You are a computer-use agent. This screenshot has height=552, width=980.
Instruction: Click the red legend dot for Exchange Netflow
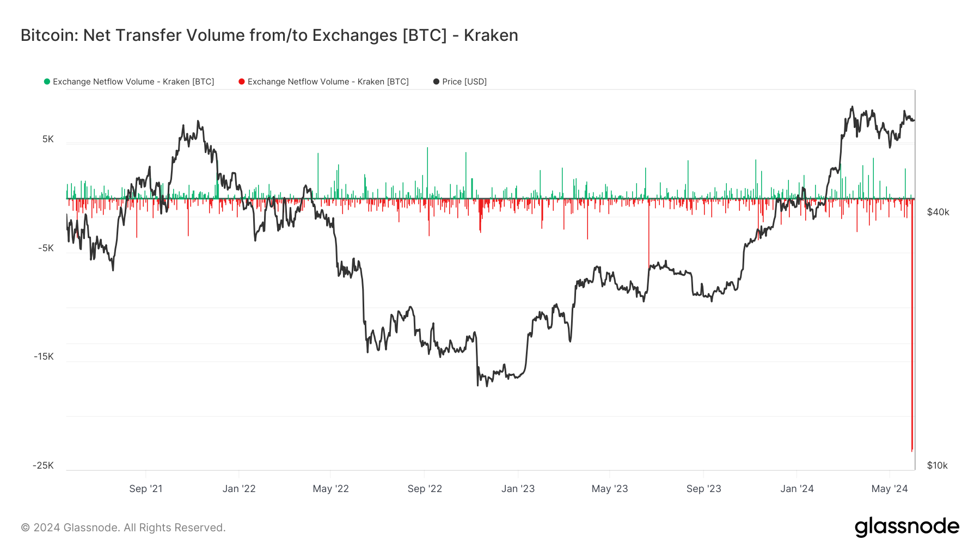(242, 82)
